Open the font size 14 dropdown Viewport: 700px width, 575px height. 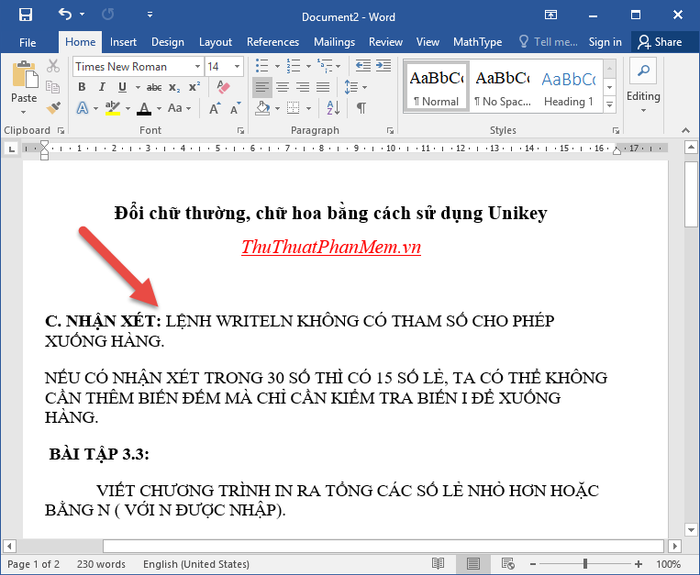pyautogui.click(x=238, y=67)
